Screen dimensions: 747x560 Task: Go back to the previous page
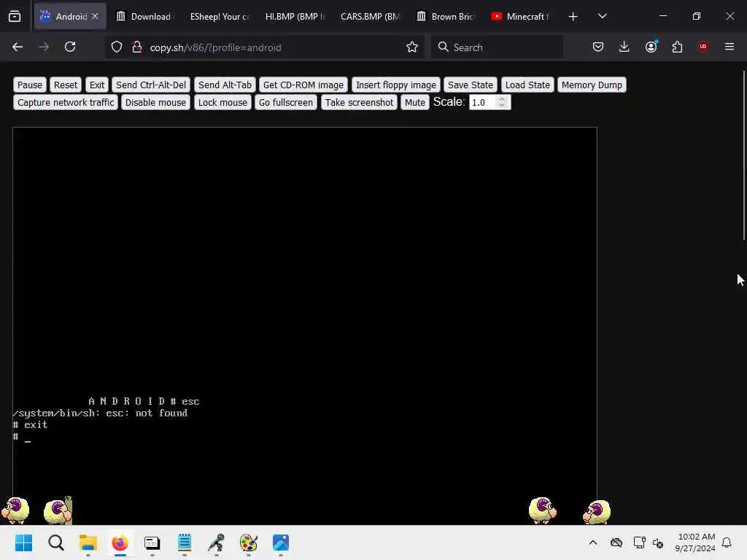(18, 47)
